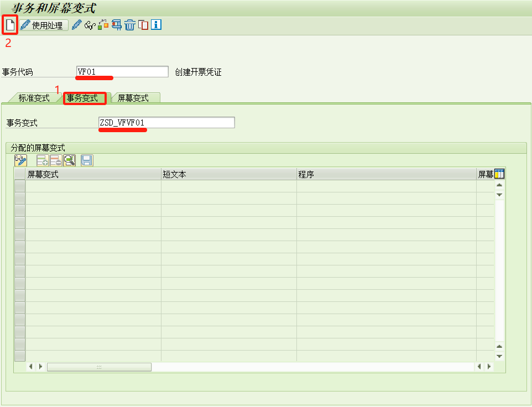Click the glasses Display icon in top toolbar
The image size is (532, 407).
coord(90,25)
